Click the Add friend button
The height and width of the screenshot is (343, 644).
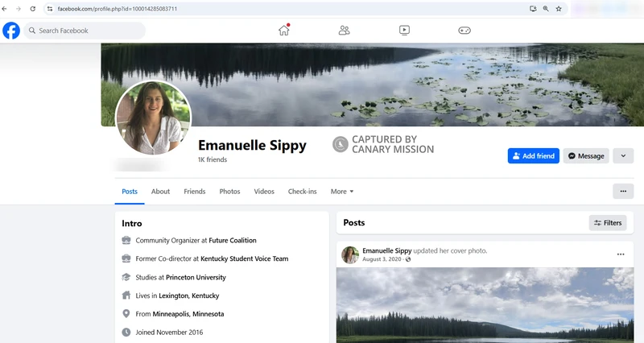pos(533,156)
